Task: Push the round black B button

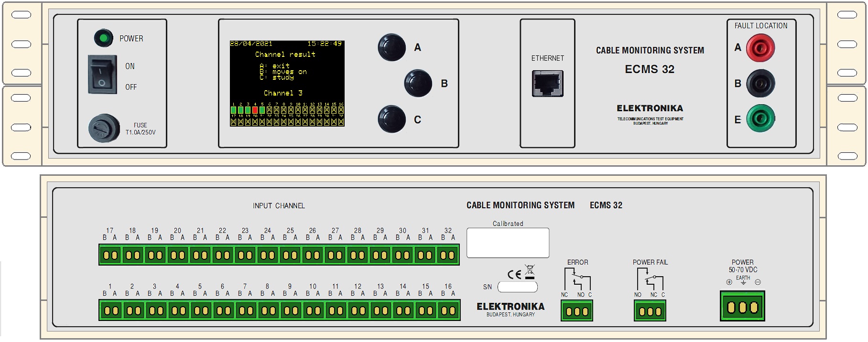Action: (418, 83)
